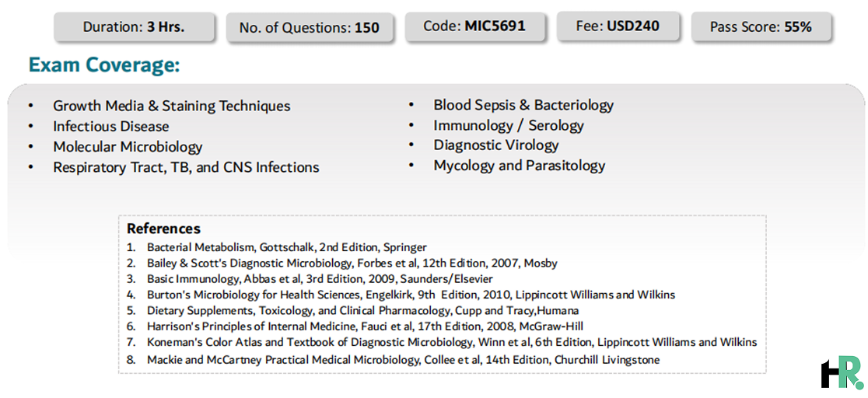Select Harrison's Principles of Internal Medicine reference

point(365,326)
